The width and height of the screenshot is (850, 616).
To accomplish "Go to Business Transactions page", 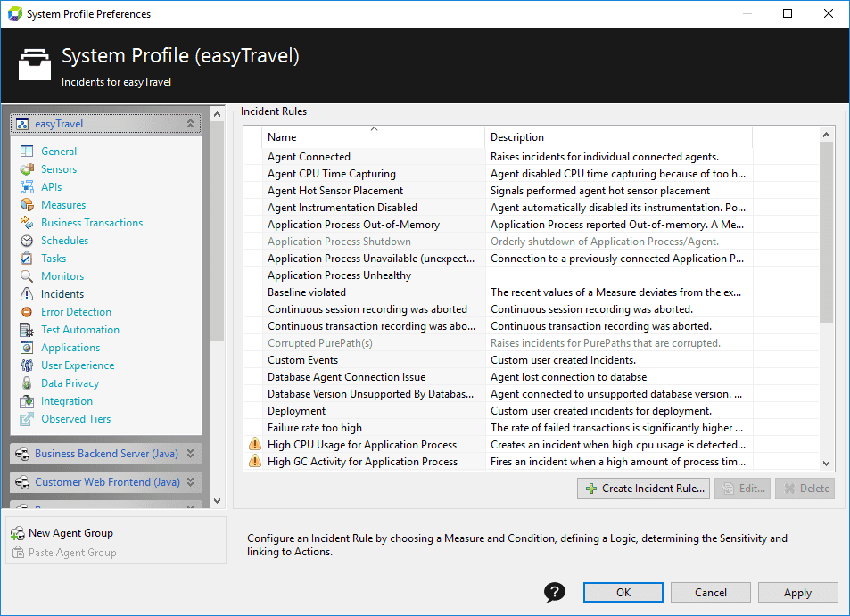I will (x=92, y=223).
